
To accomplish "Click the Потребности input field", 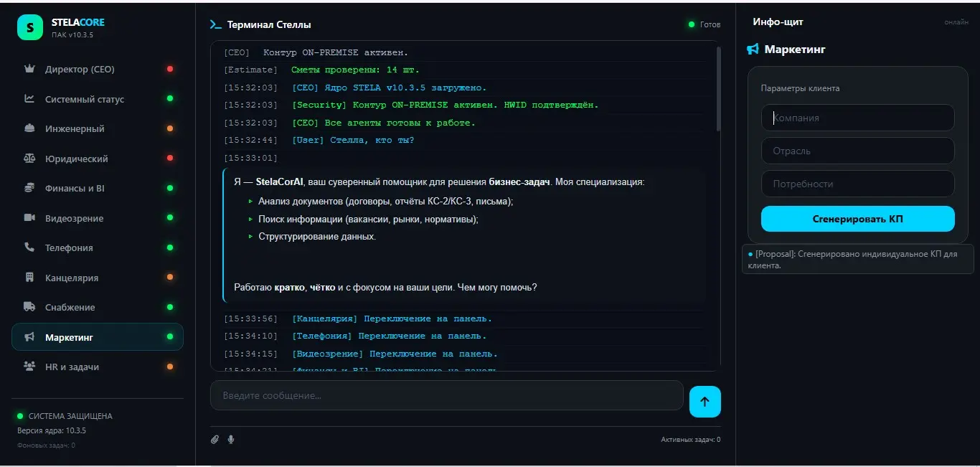I will click(858, 184).
